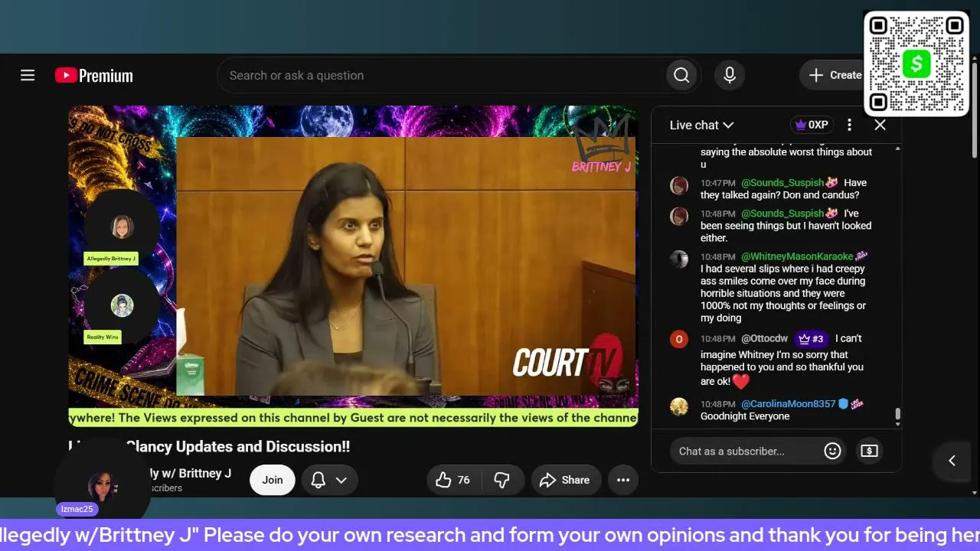Open the 0XP crown points badge
Screen dimensions: 980x551
(811, 125)
